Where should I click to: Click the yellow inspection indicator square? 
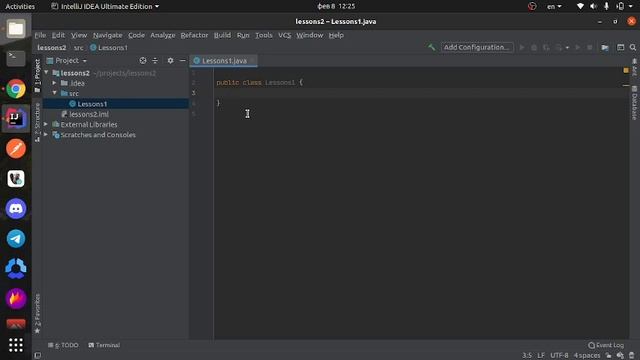(626, 70)
